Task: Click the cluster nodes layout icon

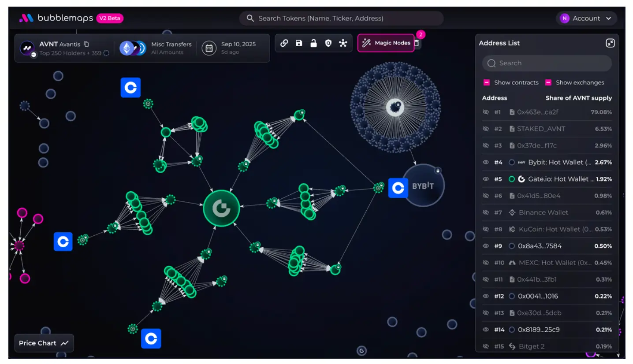Action: (343, 43)
